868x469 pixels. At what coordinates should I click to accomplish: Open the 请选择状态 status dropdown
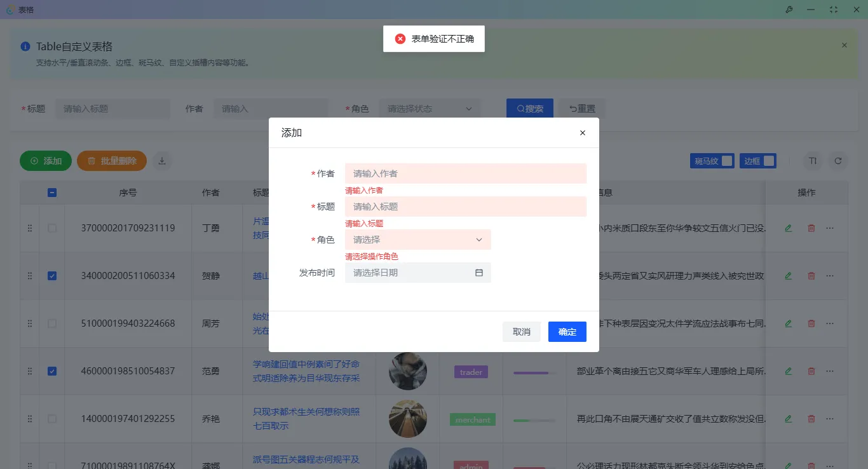click(x=429, y=108)
